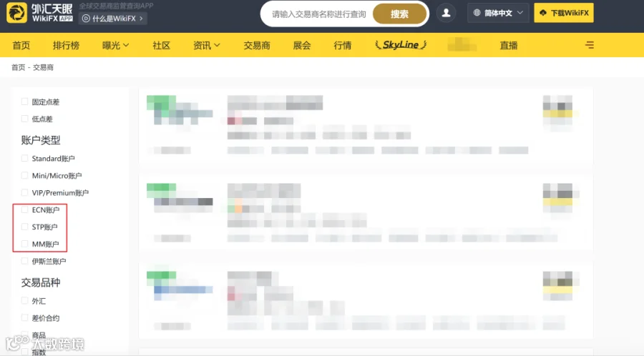
Task: Enable the MM账户 checkbox
Action: pos(24,244)
